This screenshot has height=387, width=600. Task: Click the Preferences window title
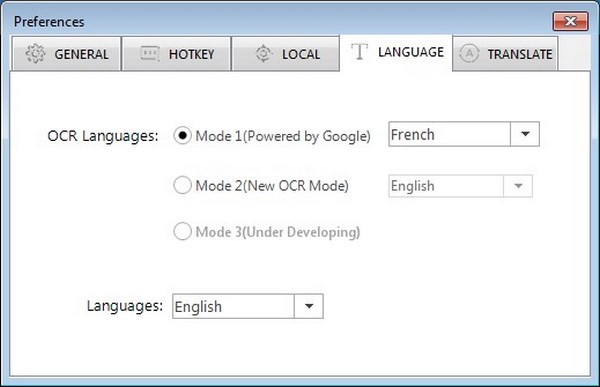tap(49, 22)
